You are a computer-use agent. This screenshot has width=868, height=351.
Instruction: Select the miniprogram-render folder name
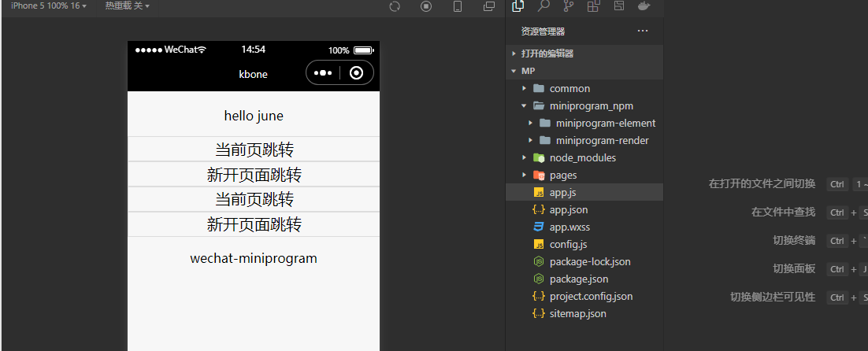pos(603,140)
